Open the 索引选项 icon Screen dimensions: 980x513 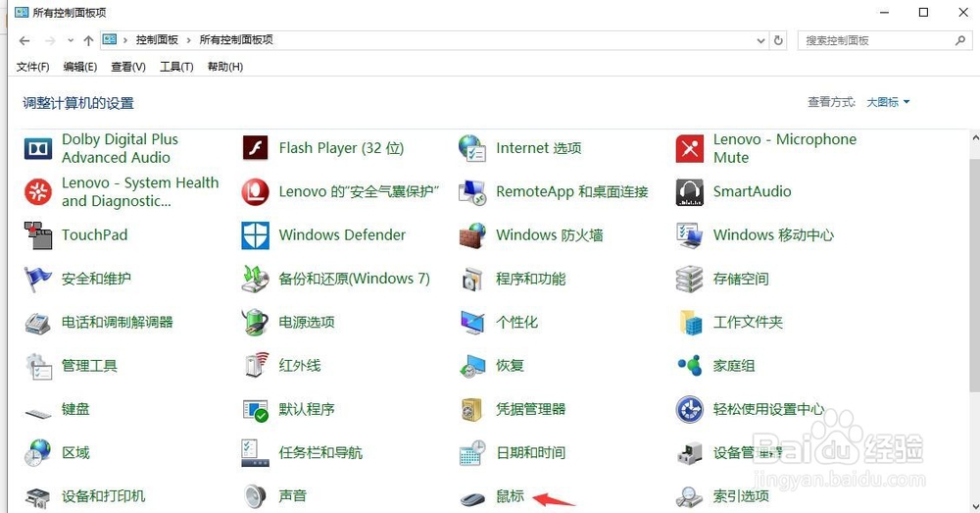[689, 496]
